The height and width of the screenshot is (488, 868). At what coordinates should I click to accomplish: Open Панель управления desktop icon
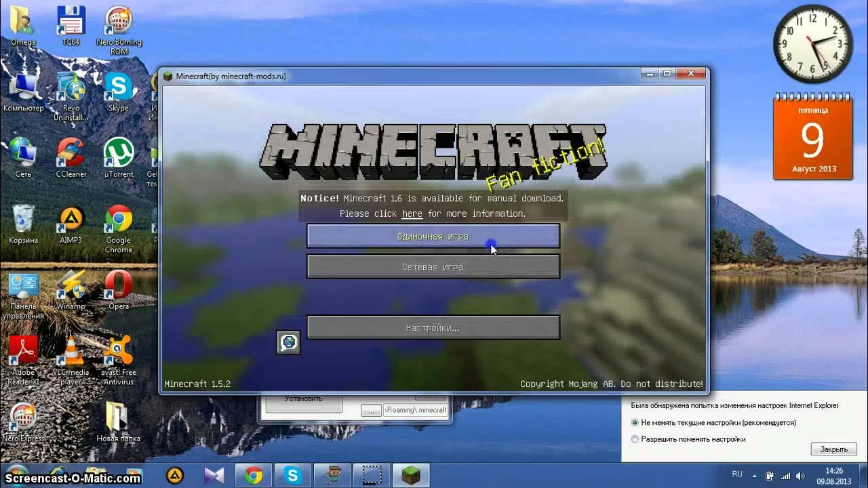coord(23,295)
